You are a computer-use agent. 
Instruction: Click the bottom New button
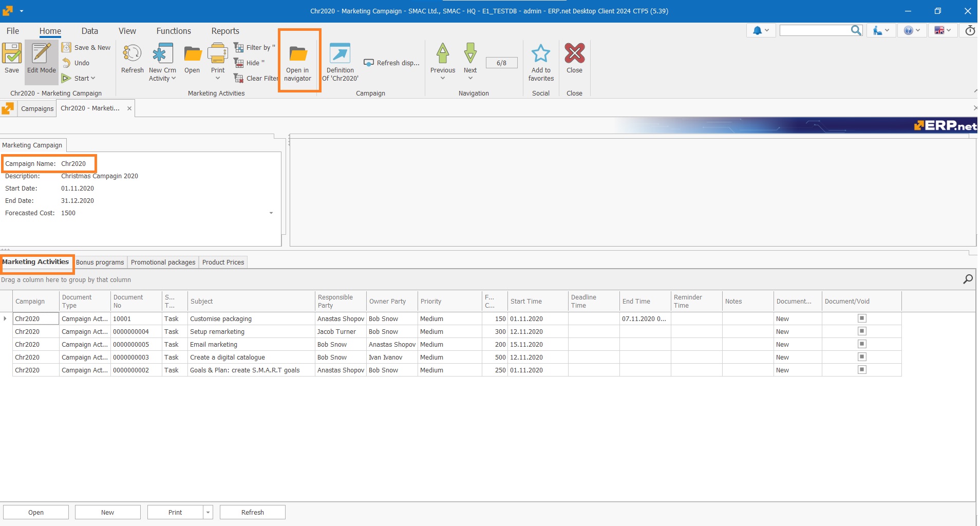tap(108, 512)
